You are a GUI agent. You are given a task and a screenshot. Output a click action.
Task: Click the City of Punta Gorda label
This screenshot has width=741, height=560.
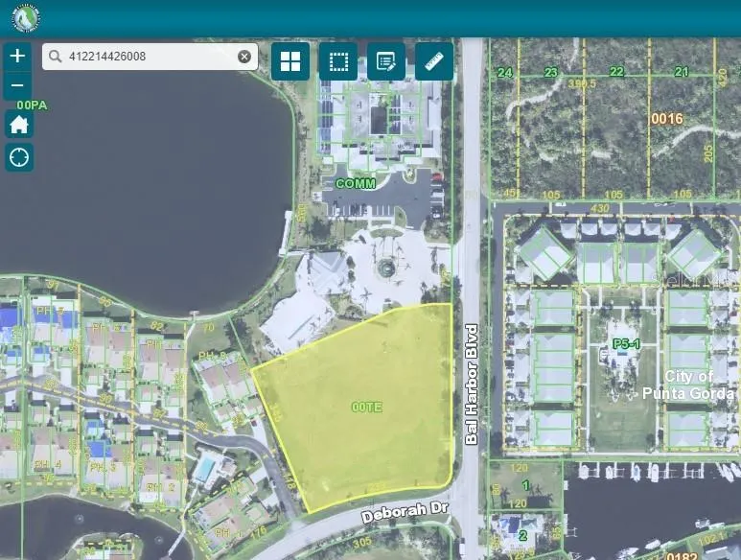[701, 385]
